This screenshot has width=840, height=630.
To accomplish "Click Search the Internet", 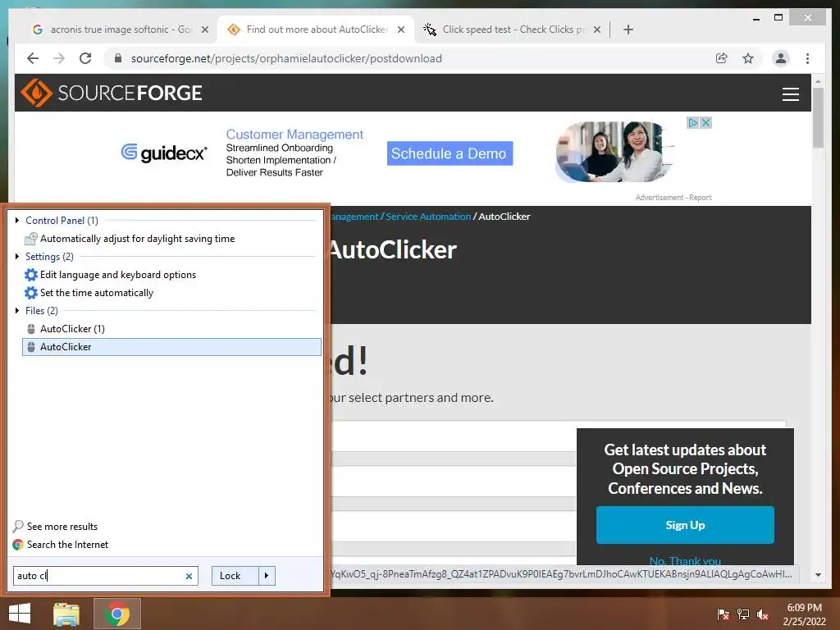I will 67,545.
